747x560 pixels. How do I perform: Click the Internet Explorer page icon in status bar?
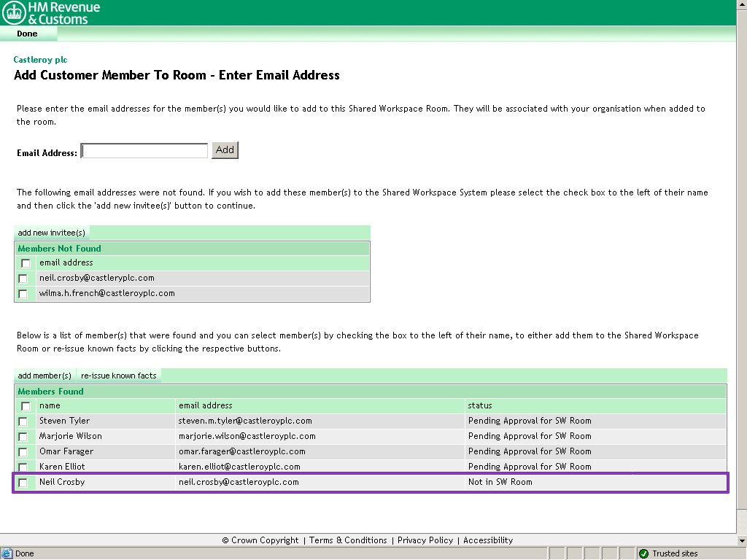coord(7,553)
